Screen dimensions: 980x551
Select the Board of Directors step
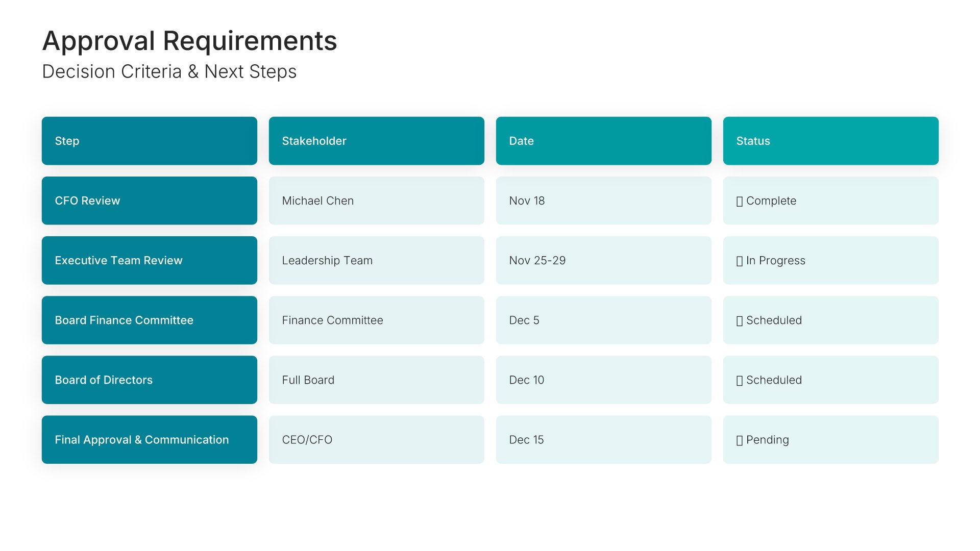point(149,380)
